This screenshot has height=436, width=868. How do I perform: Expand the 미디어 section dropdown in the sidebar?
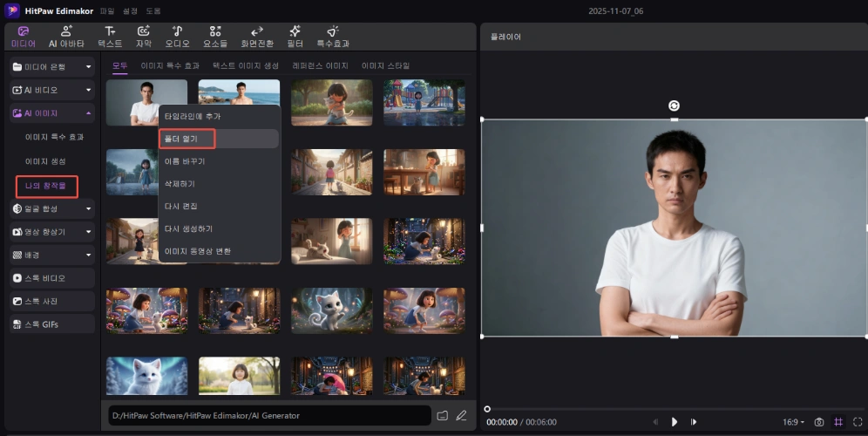coord(88,66)
